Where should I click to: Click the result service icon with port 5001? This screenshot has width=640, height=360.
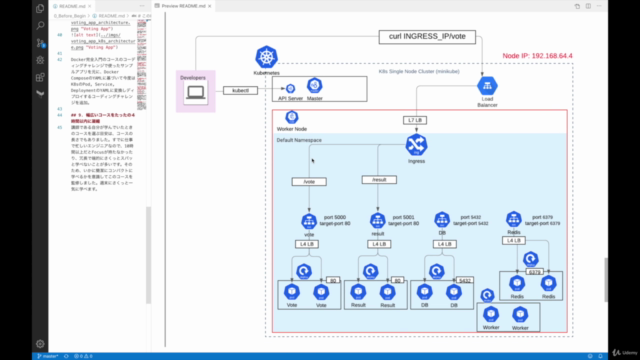(378, 220)
